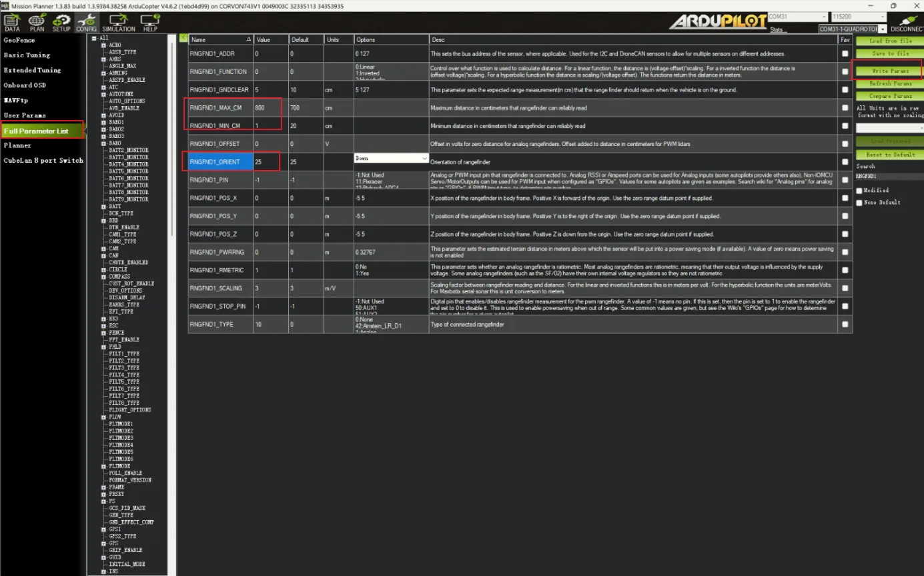This screenshot has height=576, width=924.
Task: Mark RNGFND1_ADDR as favorite checkbox
Action: point(845,53)
